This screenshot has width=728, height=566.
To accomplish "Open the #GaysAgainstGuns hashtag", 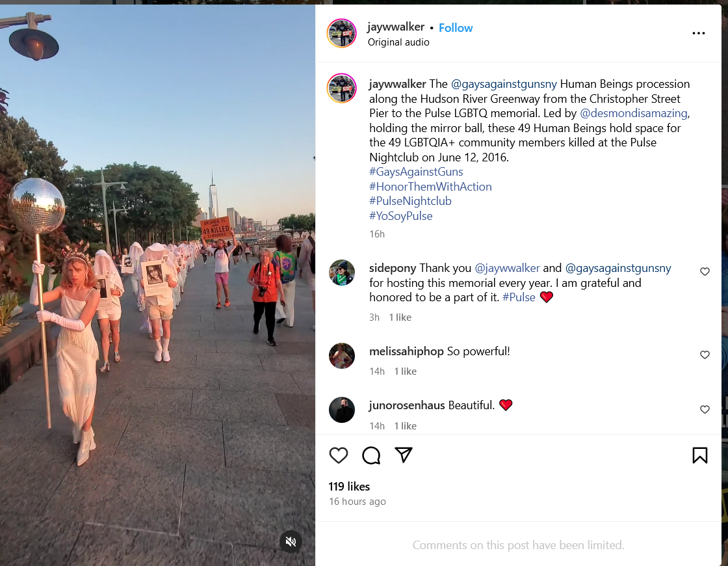I will 416,172.
